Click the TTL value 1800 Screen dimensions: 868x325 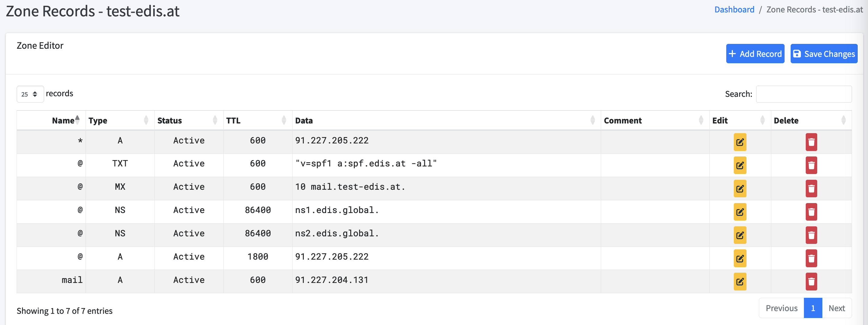[x=258, y=257]
